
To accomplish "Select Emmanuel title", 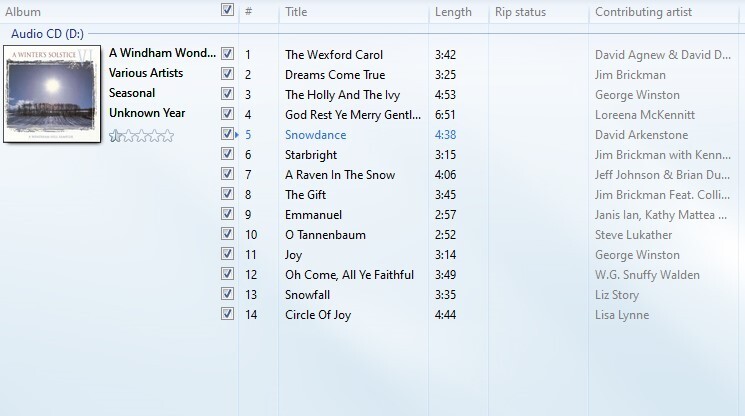I will pyautogui.click(x=314, y=215).
